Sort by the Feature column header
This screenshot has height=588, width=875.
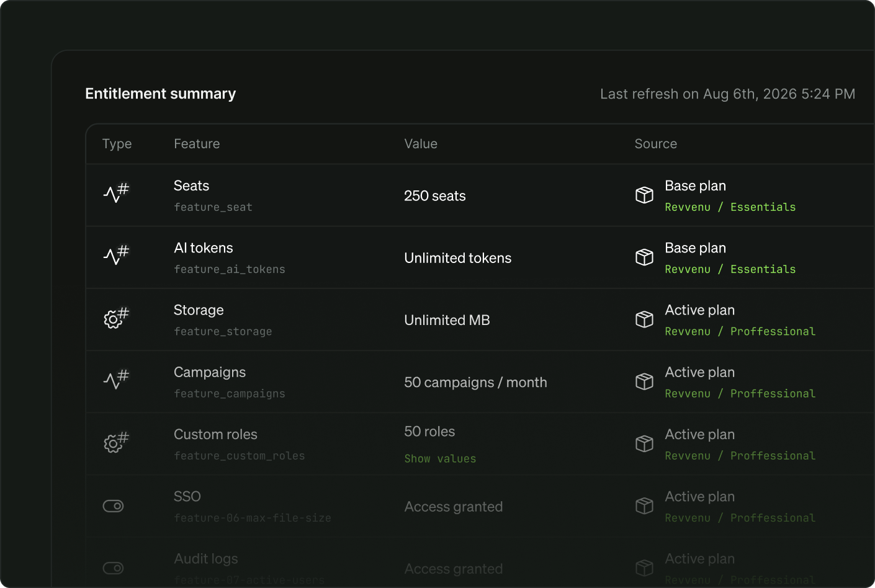coord(197,144)
